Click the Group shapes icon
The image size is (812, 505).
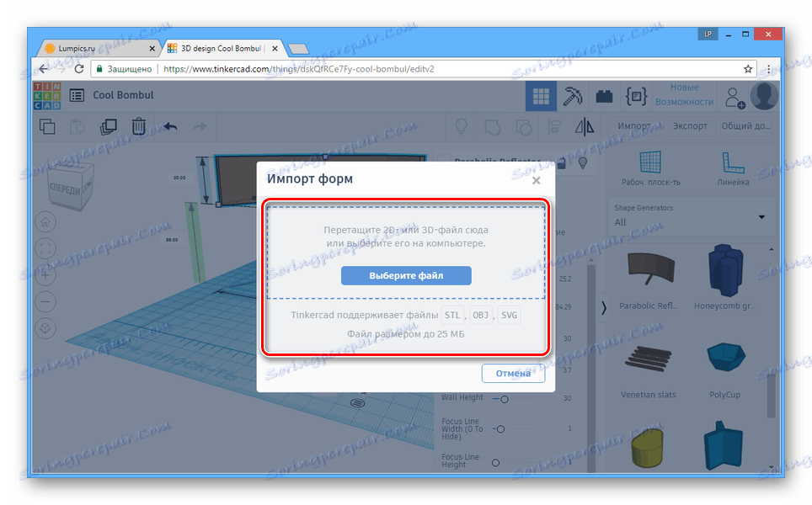(x=493, y=127)
